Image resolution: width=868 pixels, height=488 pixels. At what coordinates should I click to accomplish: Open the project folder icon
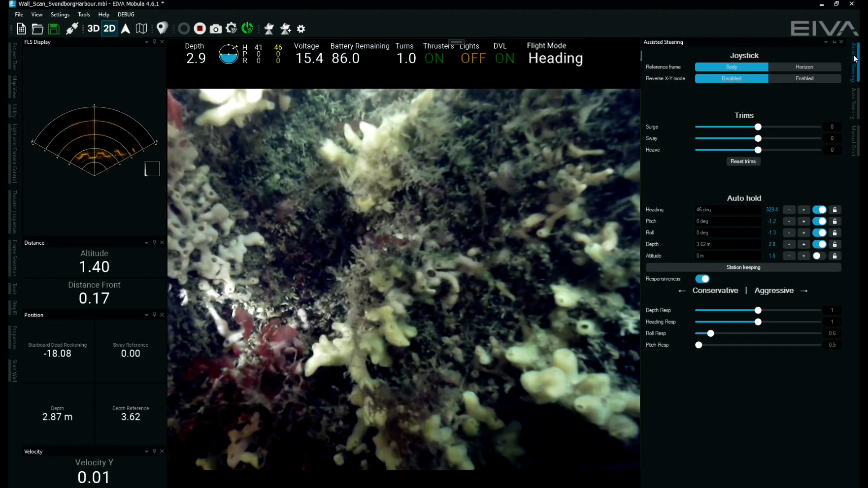point(37,29)
